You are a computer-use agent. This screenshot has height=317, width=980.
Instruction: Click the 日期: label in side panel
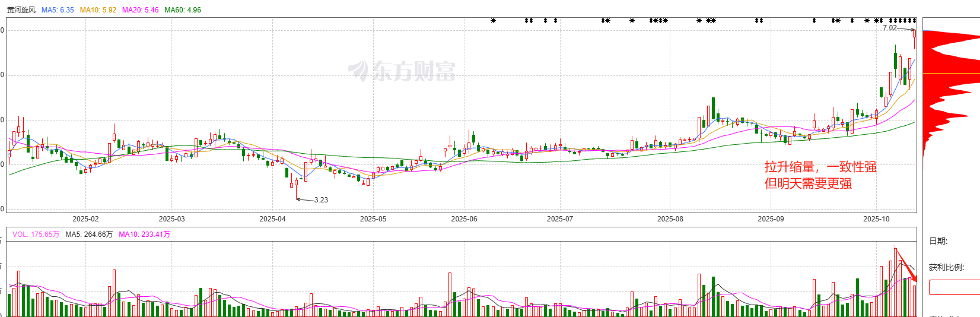click(938, 241)
